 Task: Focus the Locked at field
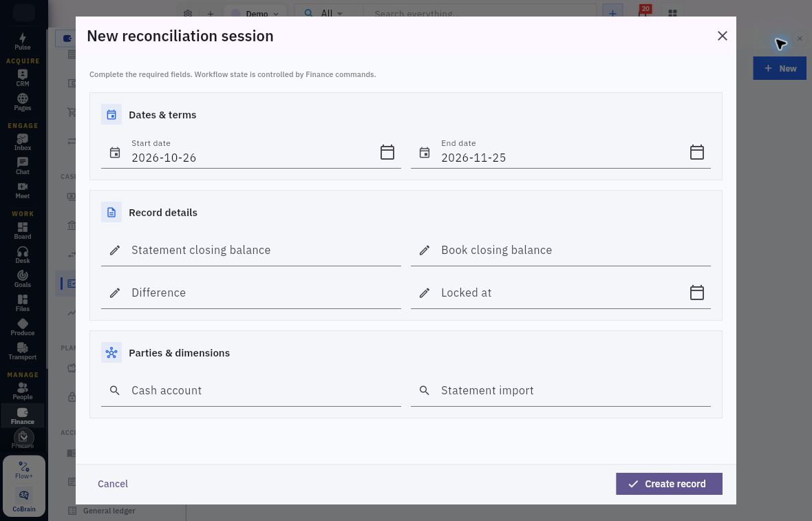[560, 293]
